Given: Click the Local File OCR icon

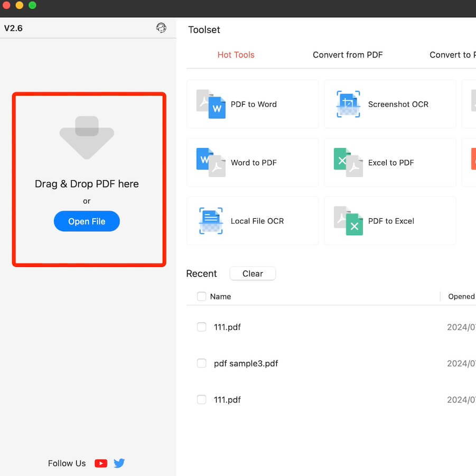Looking at the screenshot, I should 211,221.
